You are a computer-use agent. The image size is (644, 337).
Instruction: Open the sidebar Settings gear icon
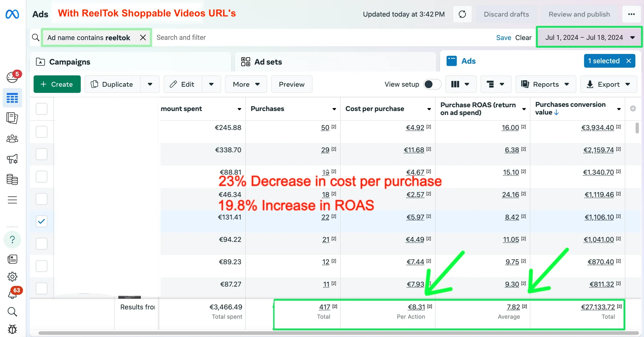(12, 276)
